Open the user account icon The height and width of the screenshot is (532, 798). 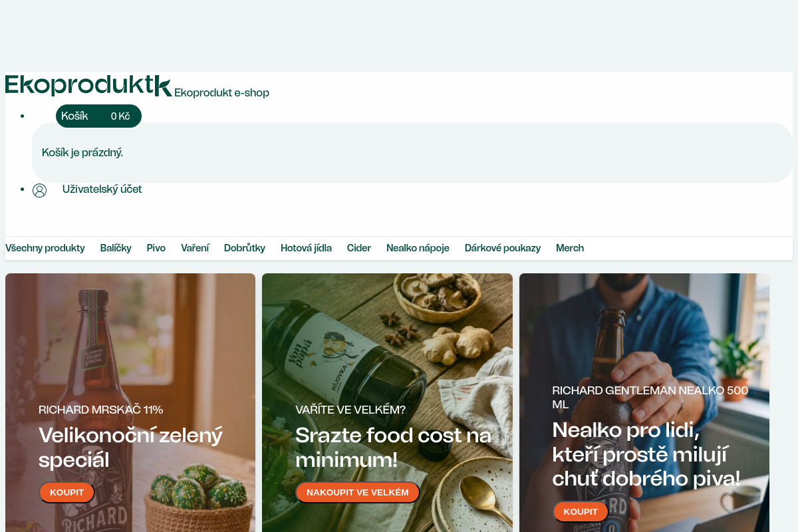coord(40,190)
